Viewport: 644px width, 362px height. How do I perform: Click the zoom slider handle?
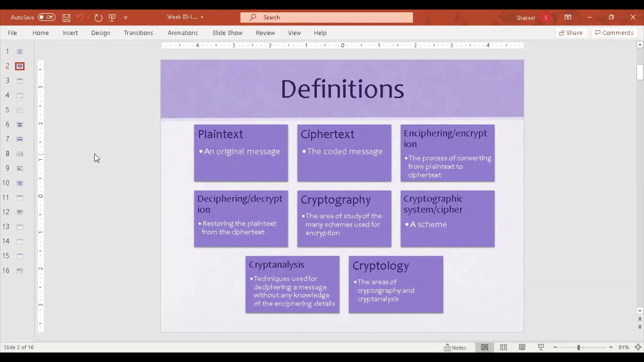coord(579,347)
